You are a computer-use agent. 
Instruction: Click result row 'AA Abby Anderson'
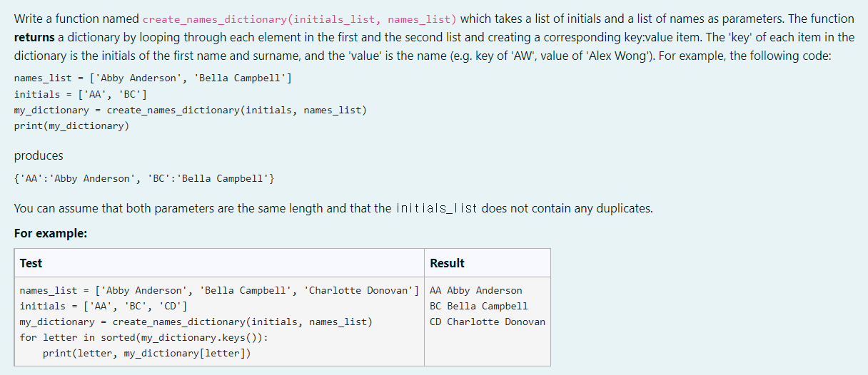476,290
